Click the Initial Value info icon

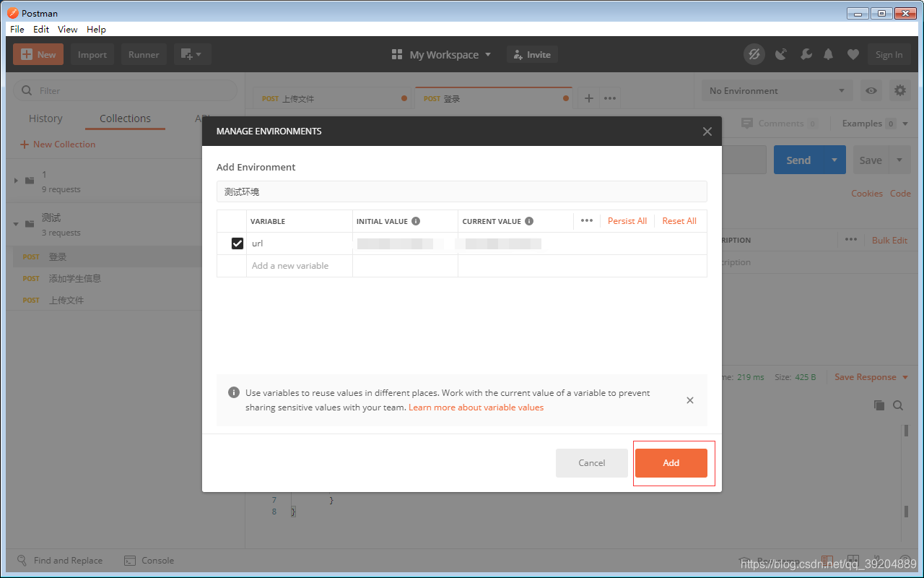tap(416, 221)
